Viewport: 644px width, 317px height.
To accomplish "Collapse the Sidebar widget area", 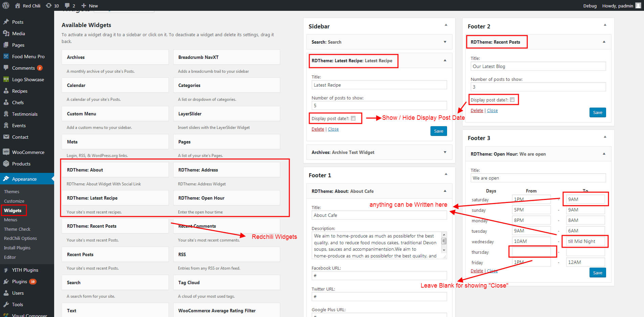I will (446, 25).
